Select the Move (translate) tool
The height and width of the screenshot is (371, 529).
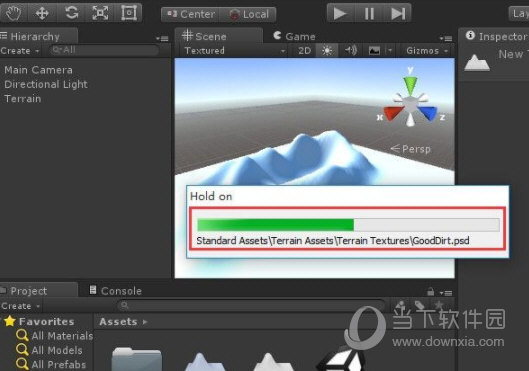(x=42, y=13)
